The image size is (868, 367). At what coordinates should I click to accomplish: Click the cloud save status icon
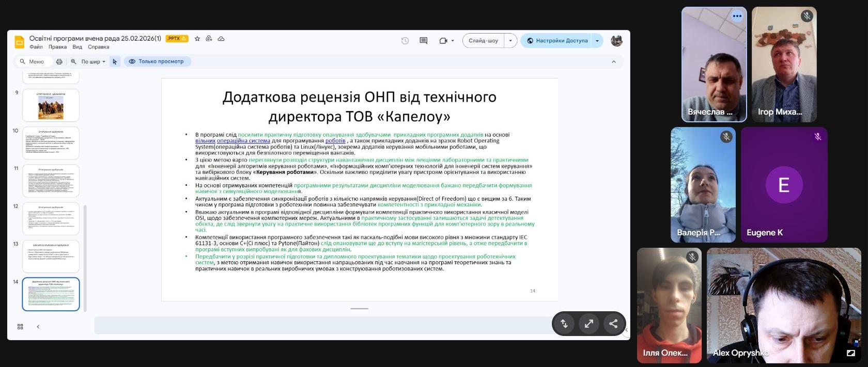pyautogui.click(x=221, y=39)
